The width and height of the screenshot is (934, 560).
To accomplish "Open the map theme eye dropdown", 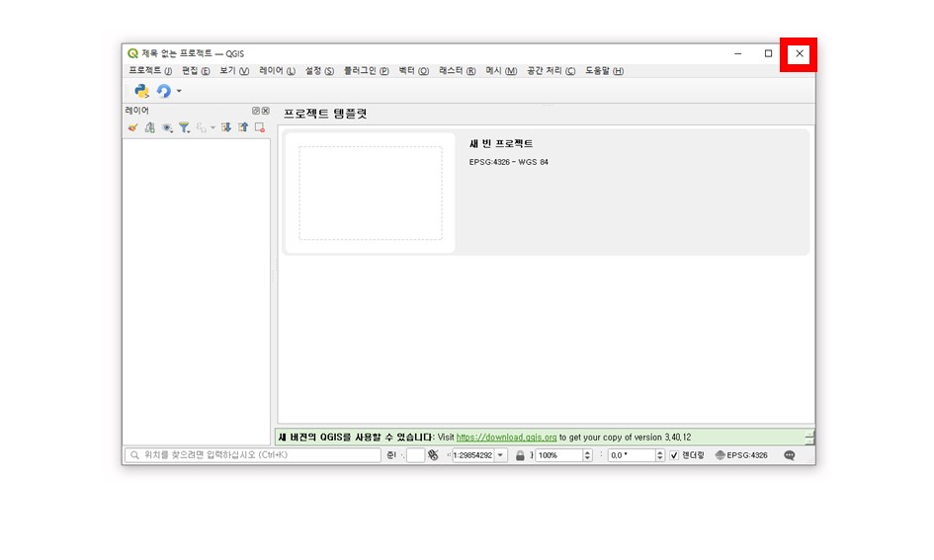I will tap(167, 127).
